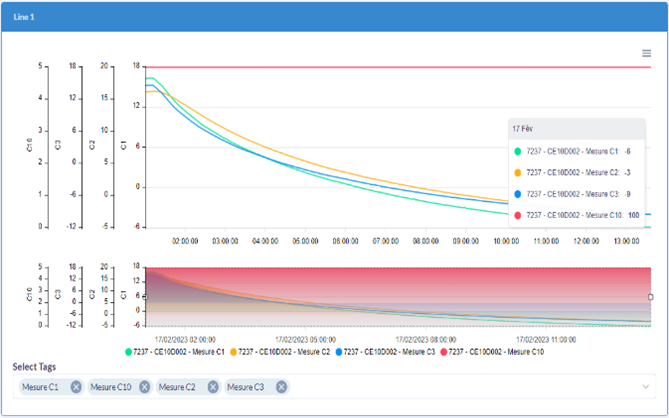Image resolution: width=669 pixels, height=418 pixels.
Task: Remove the Mesure C2 tag
Action: [x=212, y=387]
